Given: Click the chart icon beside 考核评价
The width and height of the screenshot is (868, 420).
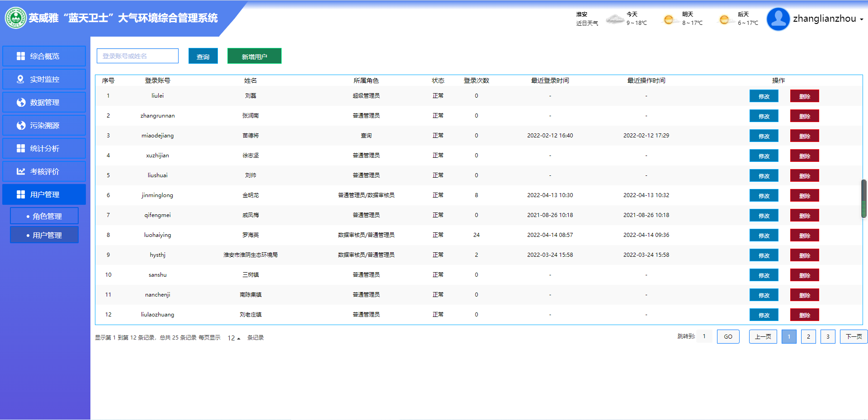Looking at the screenshot, I should tap(21, 171).
